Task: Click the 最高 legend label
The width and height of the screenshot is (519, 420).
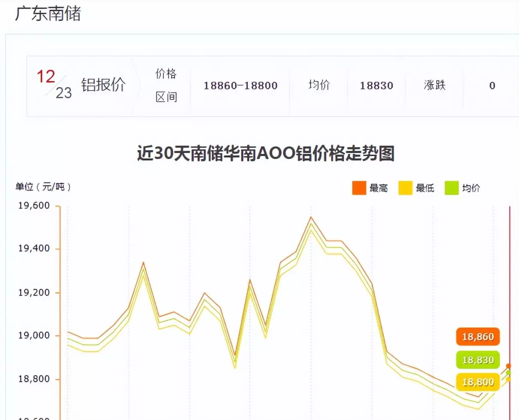Action: pyautogui.click(x=379, y=188)
